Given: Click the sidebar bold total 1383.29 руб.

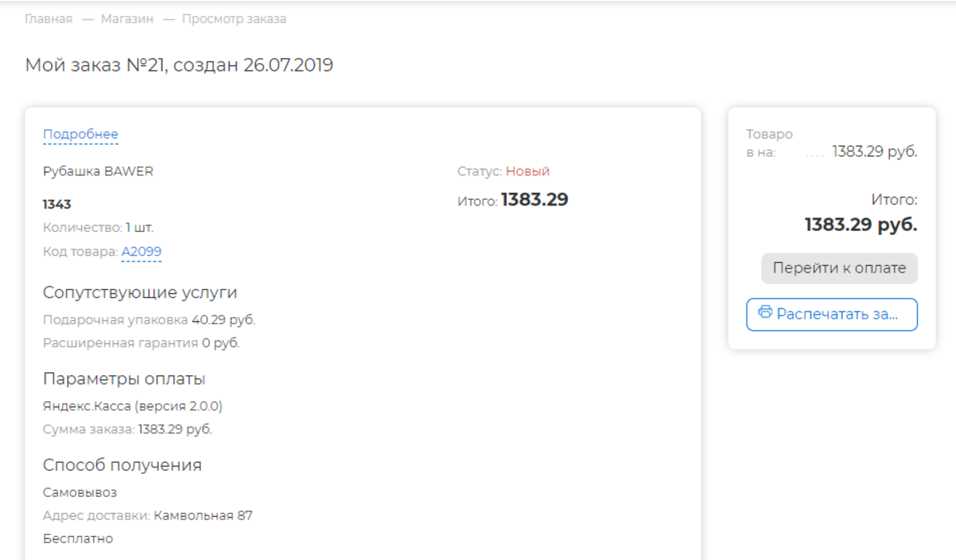Looking at the screenshot, I should coord(860,225).
